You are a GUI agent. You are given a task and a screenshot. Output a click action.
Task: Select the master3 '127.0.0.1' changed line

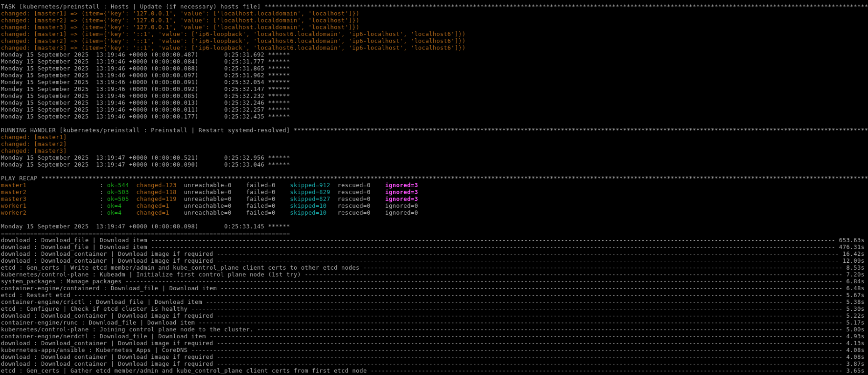tap(180, 27)
